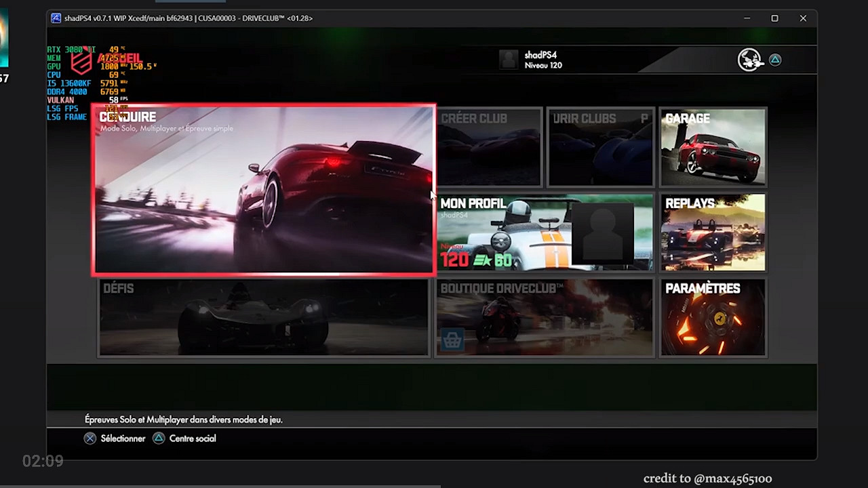Open the Garage tile

[x=713, y=147]
